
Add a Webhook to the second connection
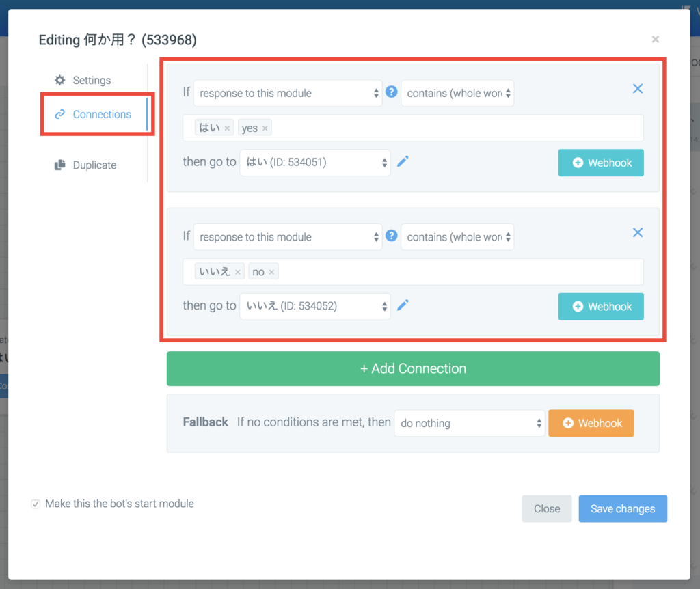pyautogui.click(x=601, y=307)
